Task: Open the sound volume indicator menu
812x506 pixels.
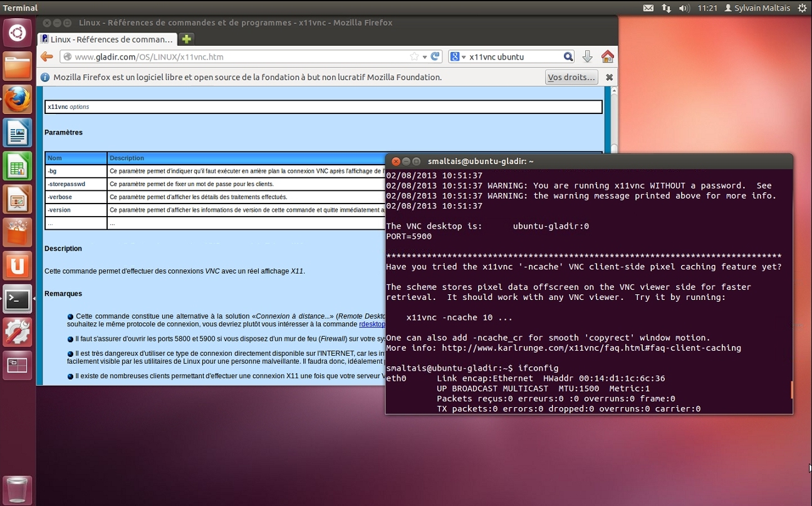Action: [684, 8]
